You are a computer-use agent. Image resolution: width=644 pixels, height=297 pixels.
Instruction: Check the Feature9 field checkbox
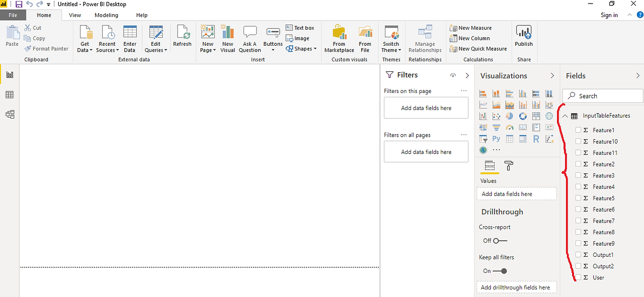[578, 243]
